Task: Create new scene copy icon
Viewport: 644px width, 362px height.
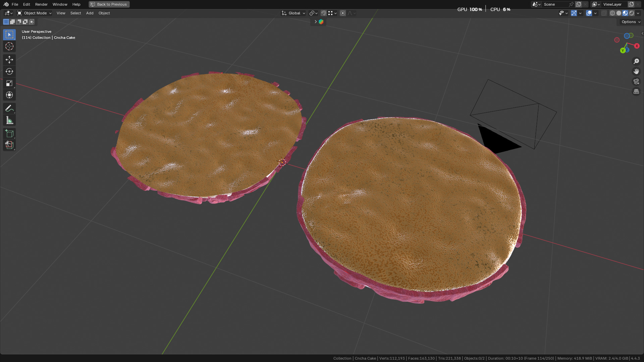Action: [579, 4]
